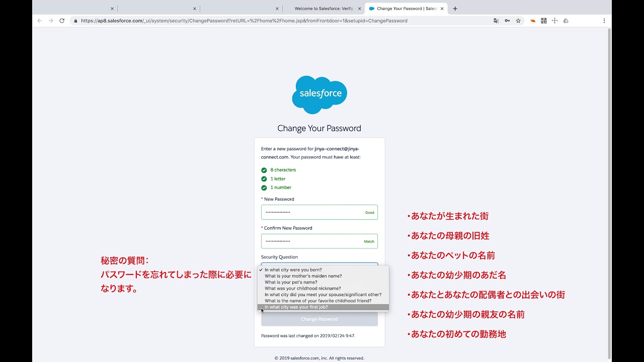The width and height of the screenshot is (644, 362).
Task: Click the Salesforce cloud logo
Action: [x=319, y=95]
